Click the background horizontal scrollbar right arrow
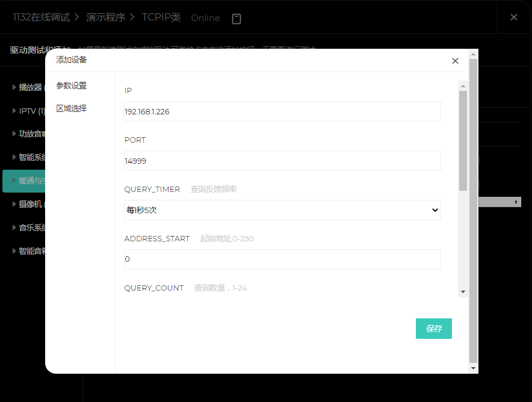 click(x=516, y=202)
